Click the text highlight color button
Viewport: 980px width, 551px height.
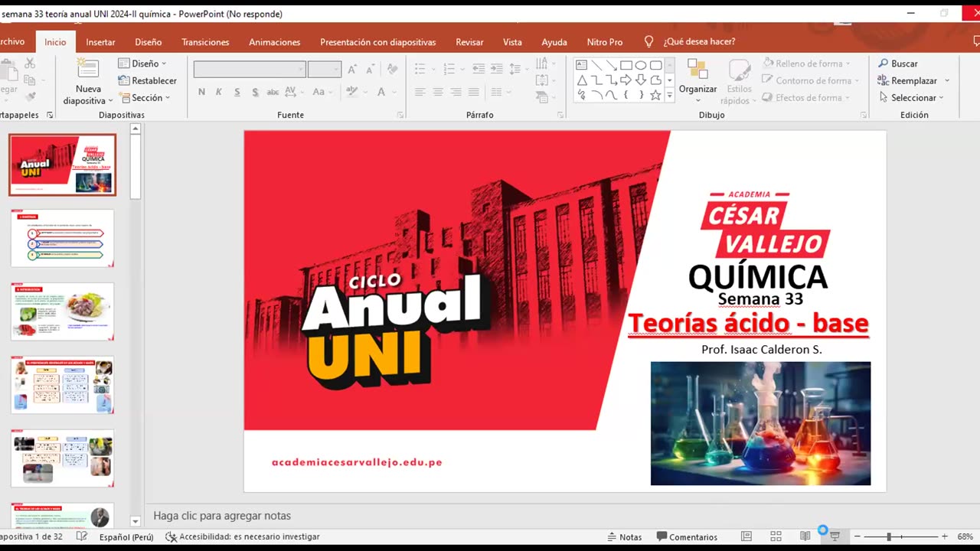(x=352, y=92)
